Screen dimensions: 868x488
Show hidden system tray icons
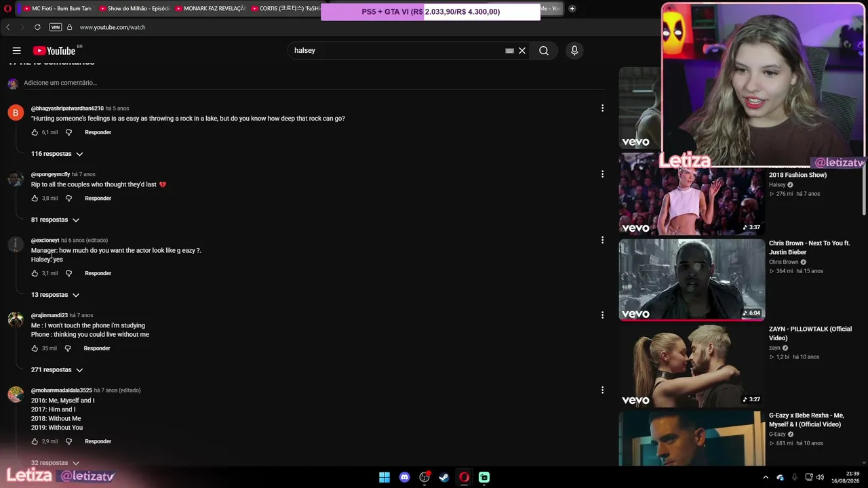tap(766, 477)
